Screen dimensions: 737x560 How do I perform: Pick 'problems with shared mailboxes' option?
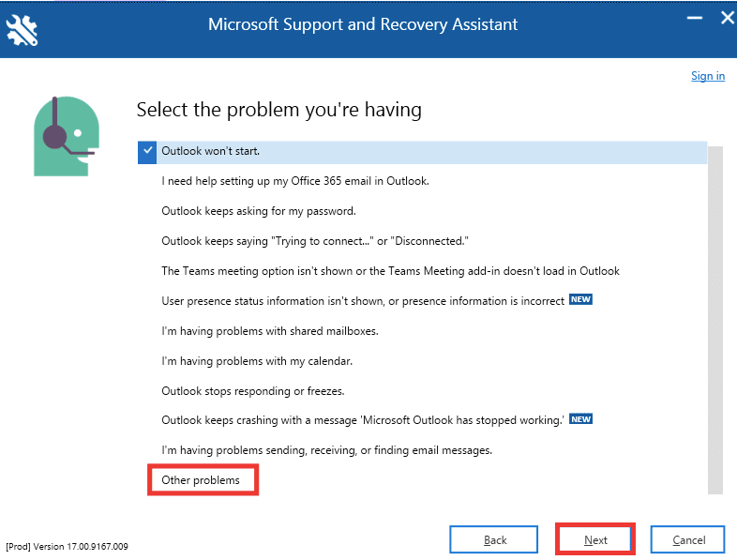[x=270, y=331]
